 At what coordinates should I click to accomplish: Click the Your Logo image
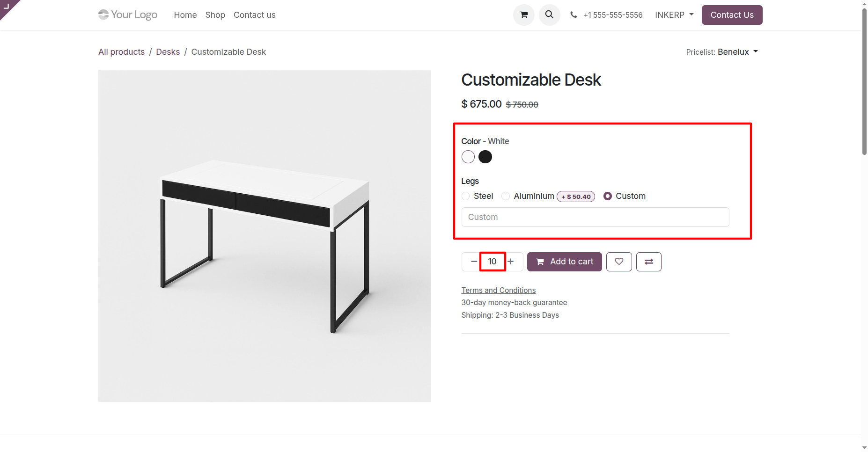(128, 15)
